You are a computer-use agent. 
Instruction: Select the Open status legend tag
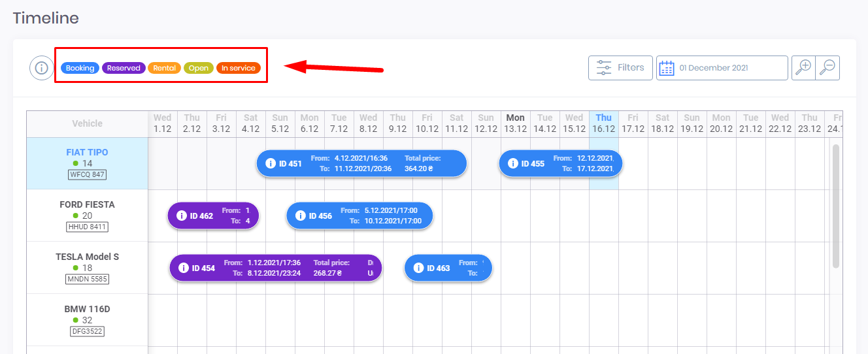(199, 68)
